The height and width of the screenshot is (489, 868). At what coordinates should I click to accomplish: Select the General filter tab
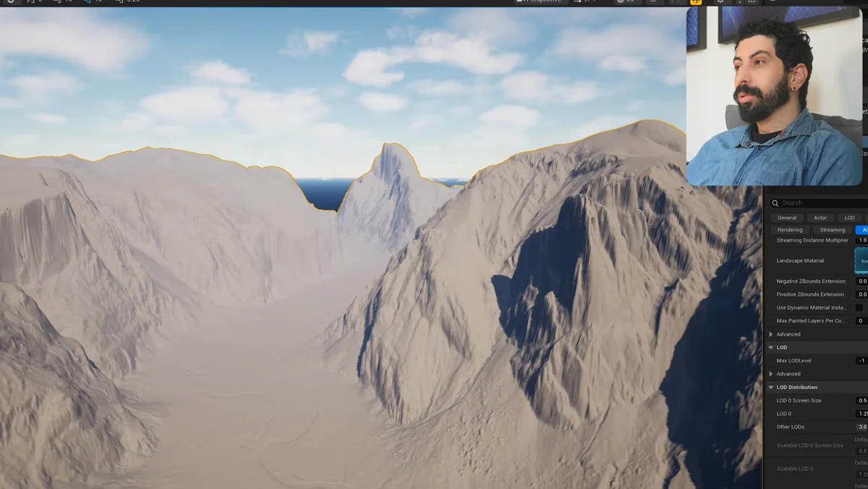tap(787, 218)
